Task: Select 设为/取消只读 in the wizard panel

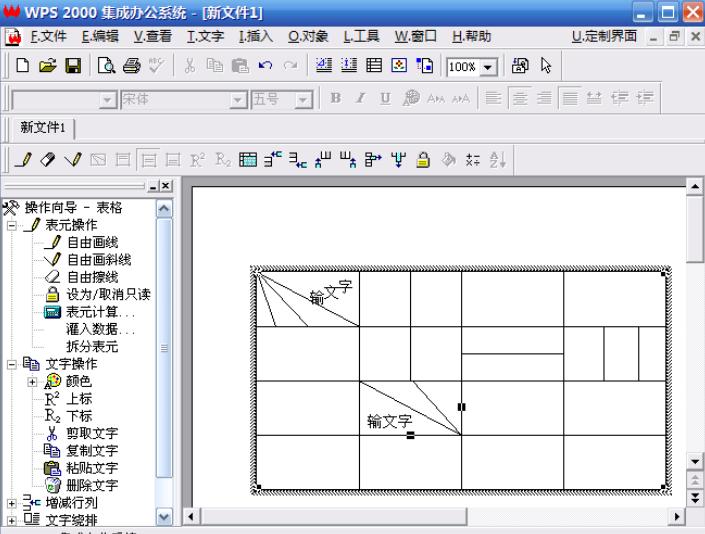Action: click(108, 295)
